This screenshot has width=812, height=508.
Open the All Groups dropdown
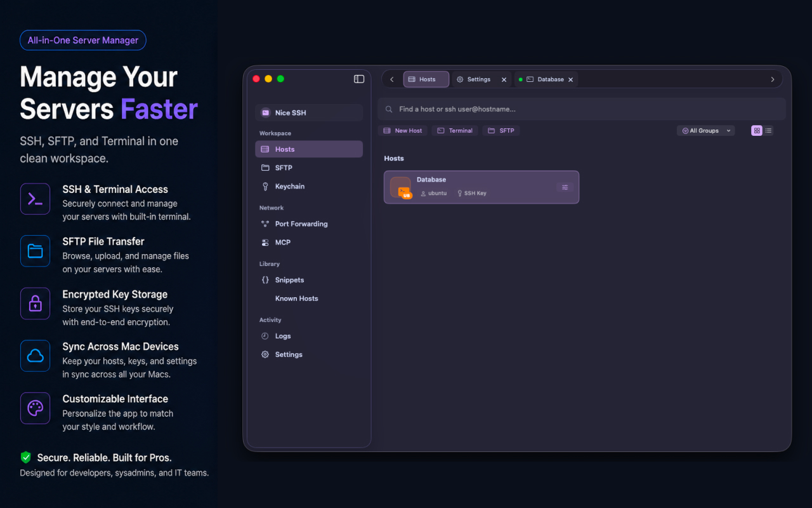706,130
